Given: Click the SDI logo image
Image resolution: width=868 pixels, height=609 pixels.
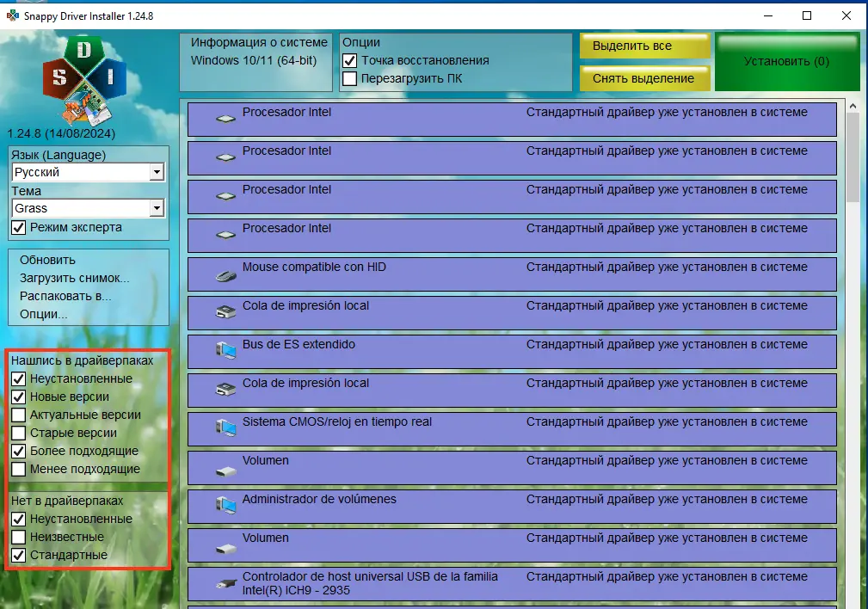Looking at the screenshot, I should (84, 81).
